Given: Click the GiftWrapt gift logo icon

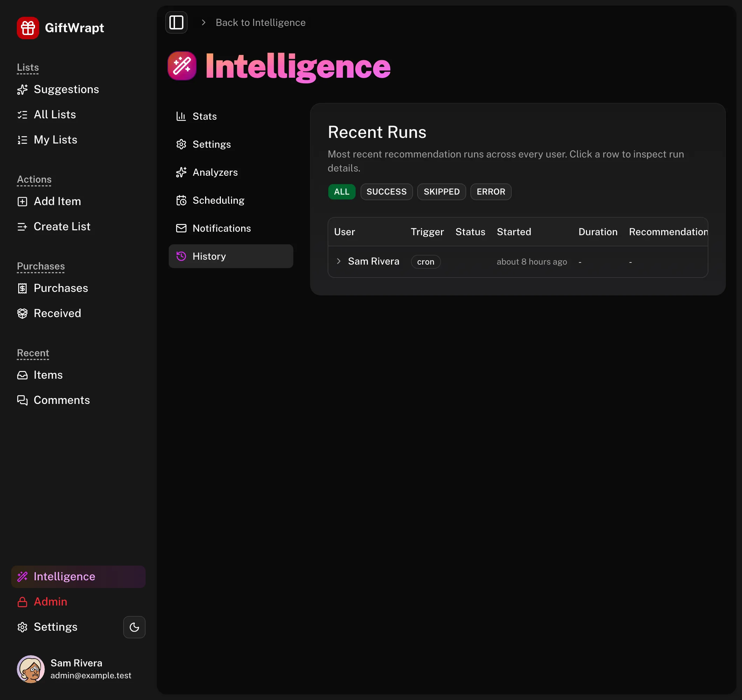Looking at the screenshot, I should 28,28.
